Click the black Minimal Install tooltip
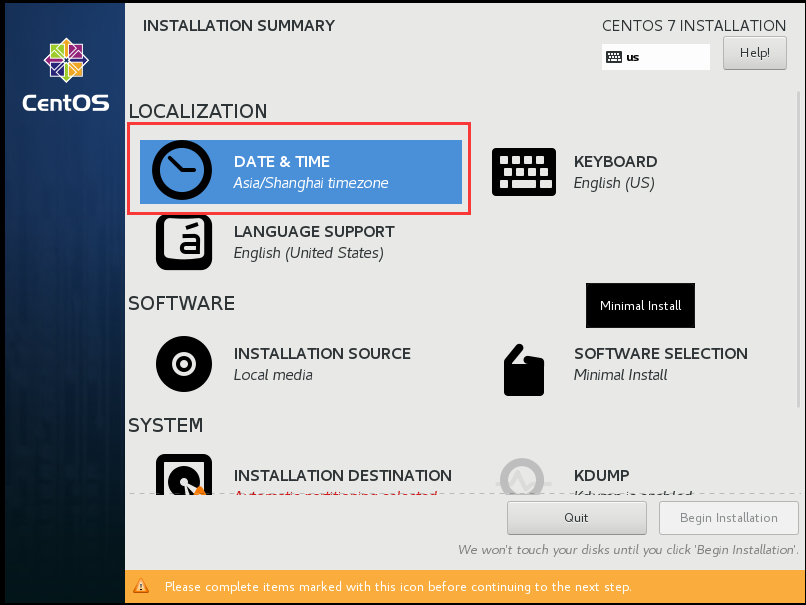Viewport: 806px width, 605px height. tap(640, 305)
